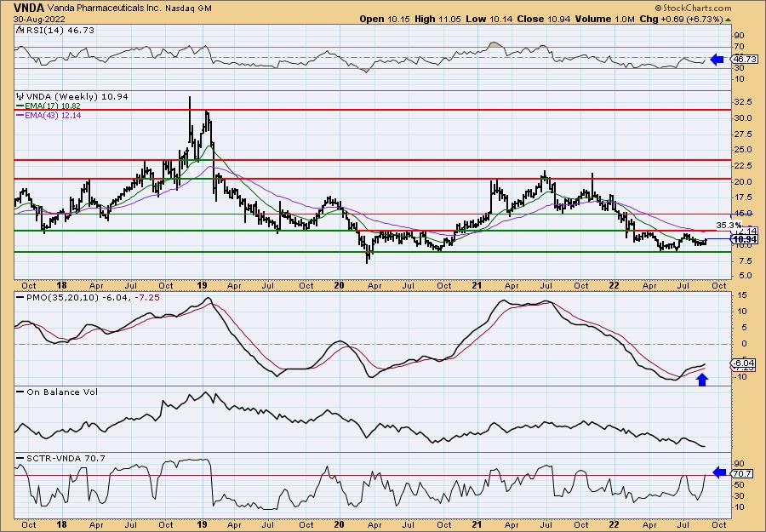
Task: Click the Volume 1.0M value
Action: pos(605,19)
